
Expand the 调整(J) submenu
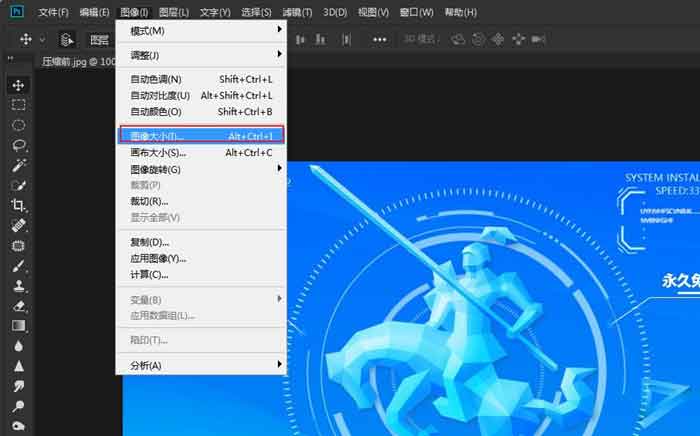click(x=201, y=55)
